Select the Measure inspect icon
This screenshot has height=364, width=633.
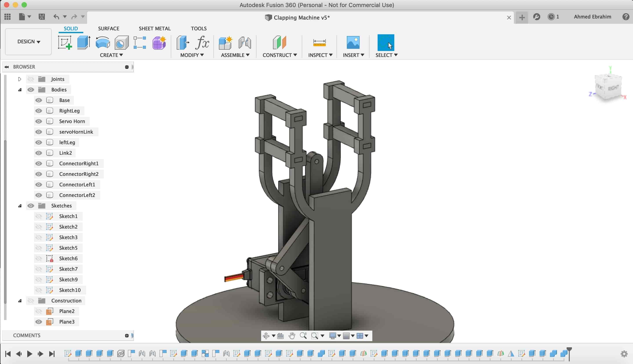coord(319,42)
